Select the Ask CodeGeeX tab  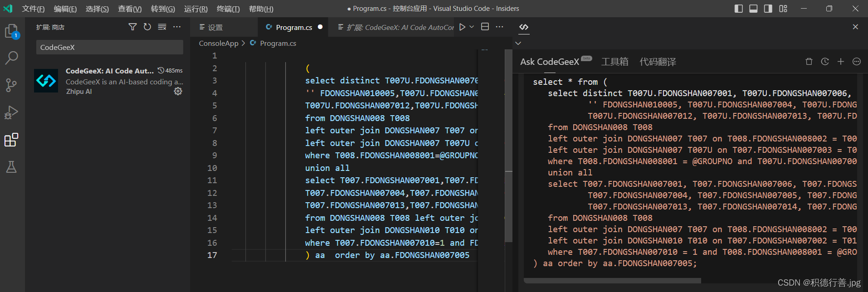pos(550,62)
